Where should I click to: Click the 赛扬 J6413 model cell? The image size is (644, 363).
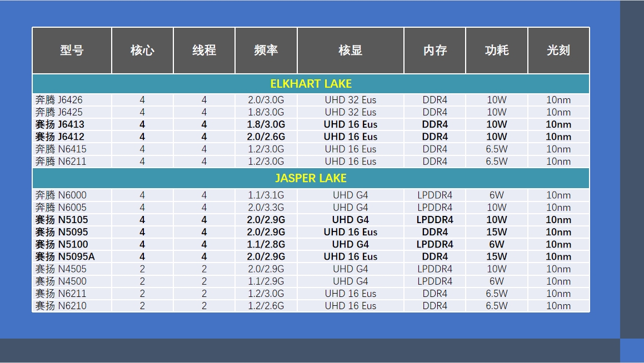[x=72, y=124]
